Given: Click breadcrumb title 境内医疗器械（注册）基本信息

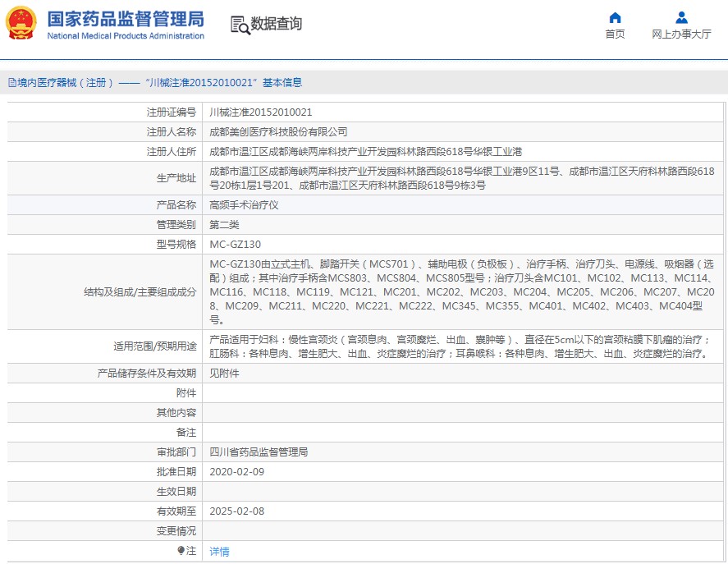Looking at the screenshot, I should 155,83.
